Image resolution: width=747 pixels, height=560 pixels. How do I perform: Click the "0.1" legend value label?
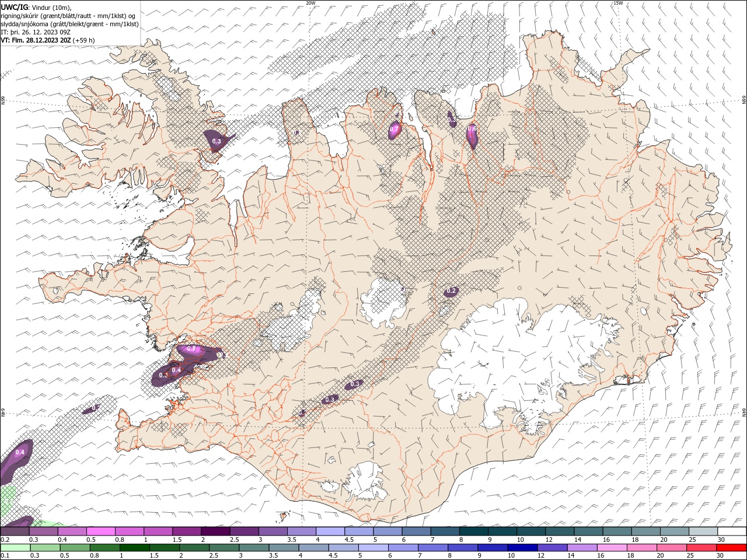click(5, 556)
